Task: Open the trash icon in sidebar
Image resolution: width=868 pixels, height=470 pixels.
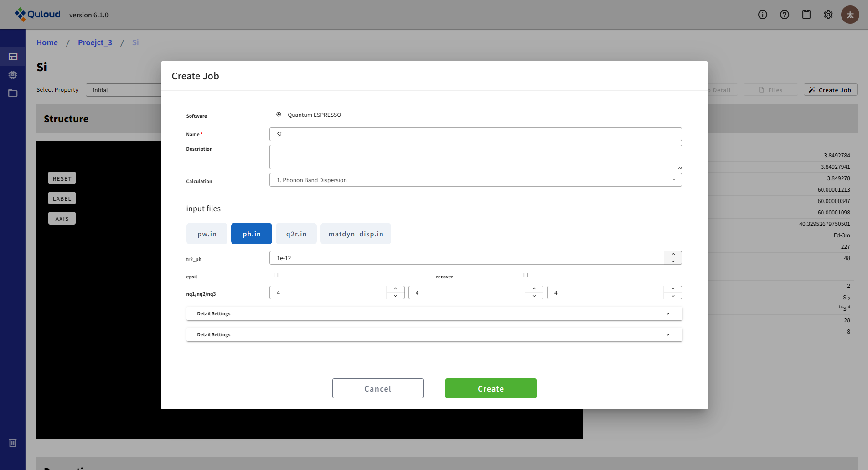Action: point(13,443)
